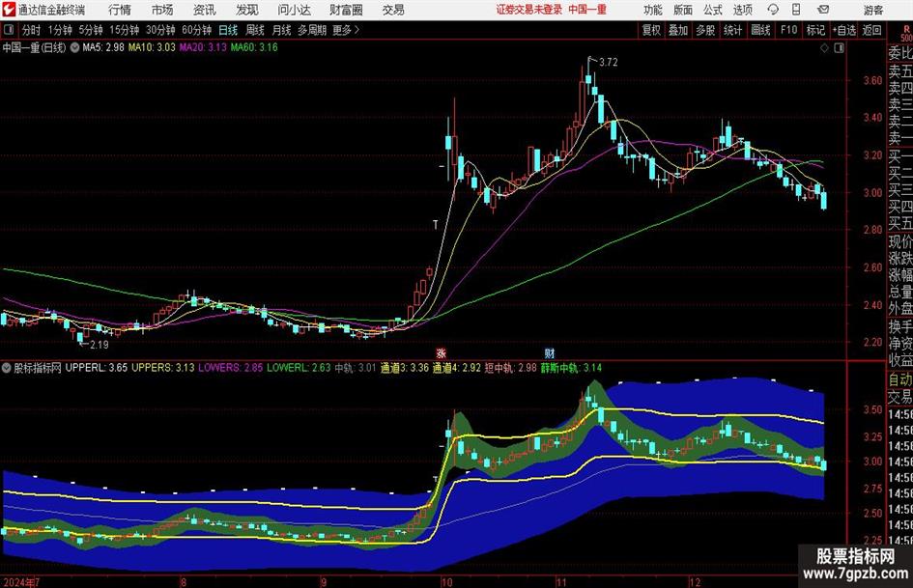
Task: Click the 叠加 overlay toolbar button
Action: coord(678,30)
